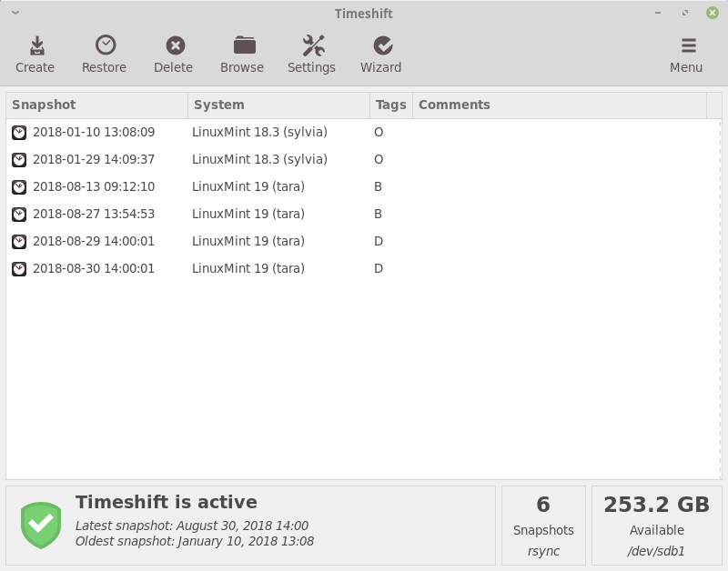Click the Comments column header

(x=560, y=105)
